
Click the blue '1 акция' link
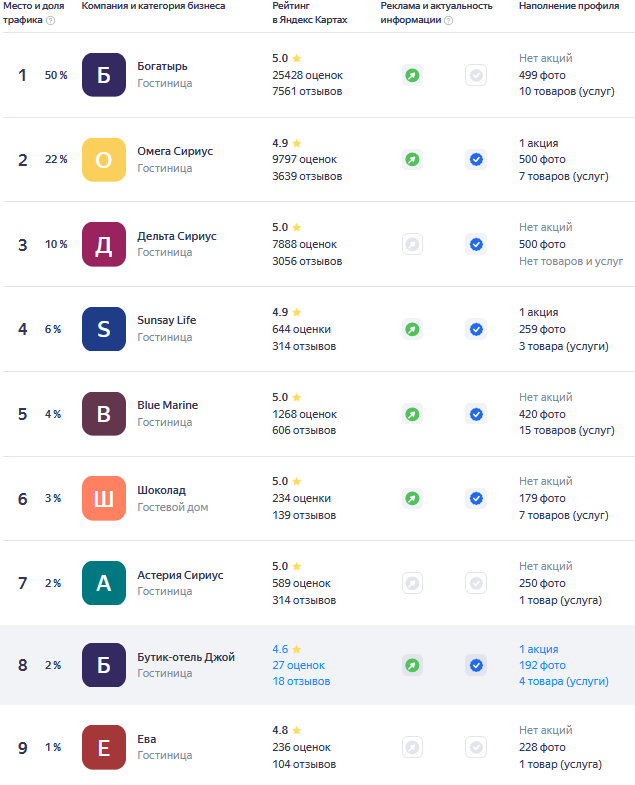click(x=538, y=649)
